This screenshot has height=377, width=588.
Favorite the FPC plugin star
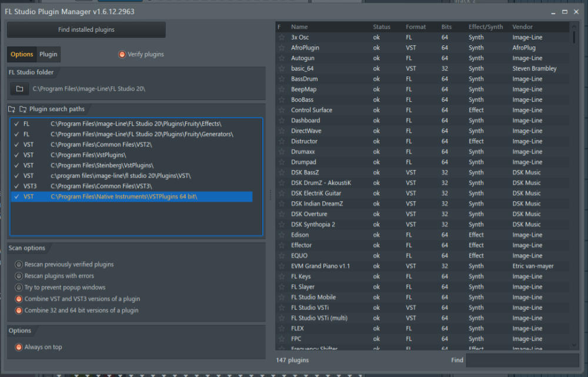click(x=281, y=339)
